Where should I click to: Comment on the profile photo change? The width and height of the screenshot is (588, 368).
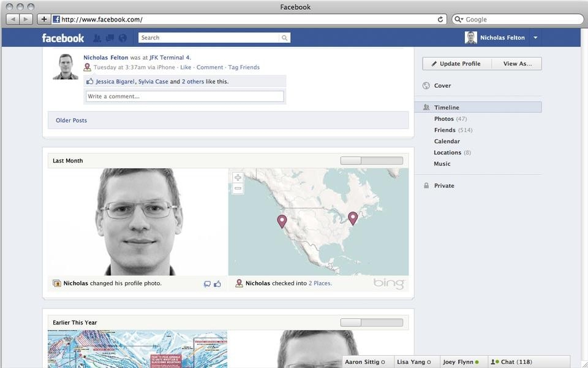click(207, 284)
